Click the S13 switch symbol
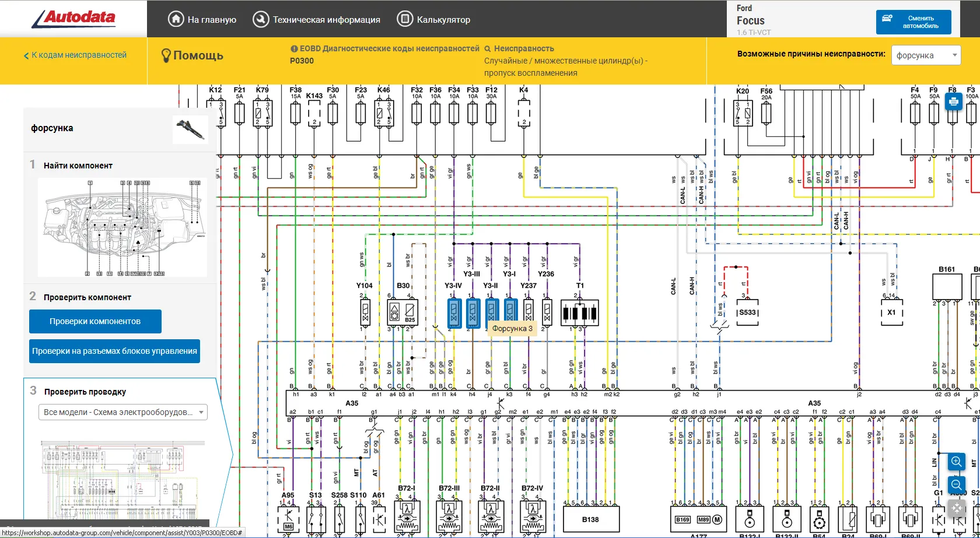Screen dimensions: 980x538 316,519
